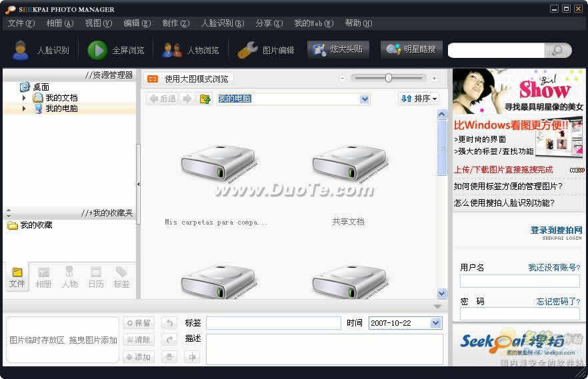Click the 明星酷搜 button
The image size is (588, 379).
(411, 49)
